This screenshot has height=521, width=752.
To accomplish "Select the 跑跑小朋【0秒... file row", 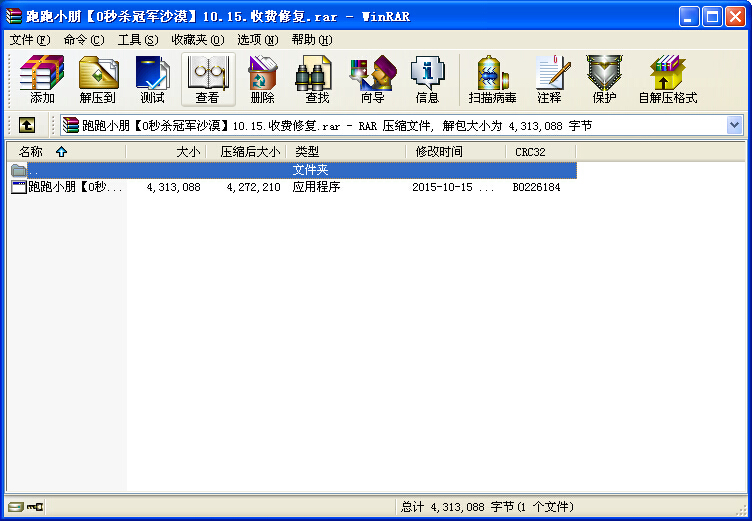I will [293, 187].
